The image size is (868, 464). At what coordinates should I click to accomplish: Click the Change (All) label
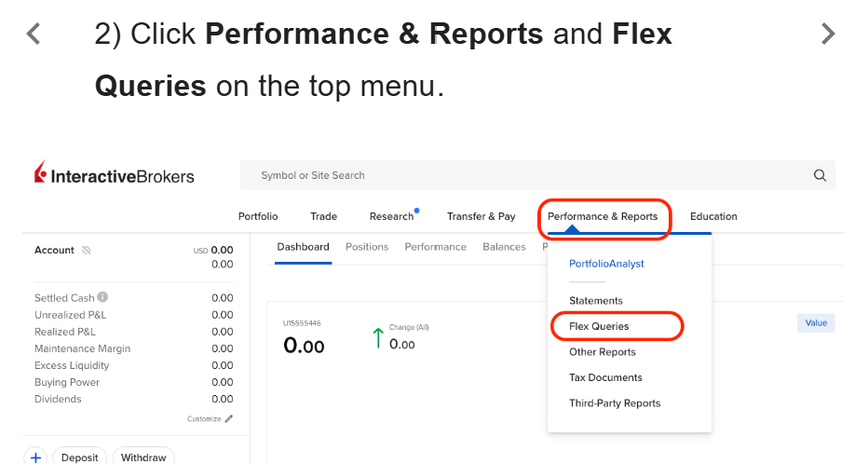[x=409, y=327]
